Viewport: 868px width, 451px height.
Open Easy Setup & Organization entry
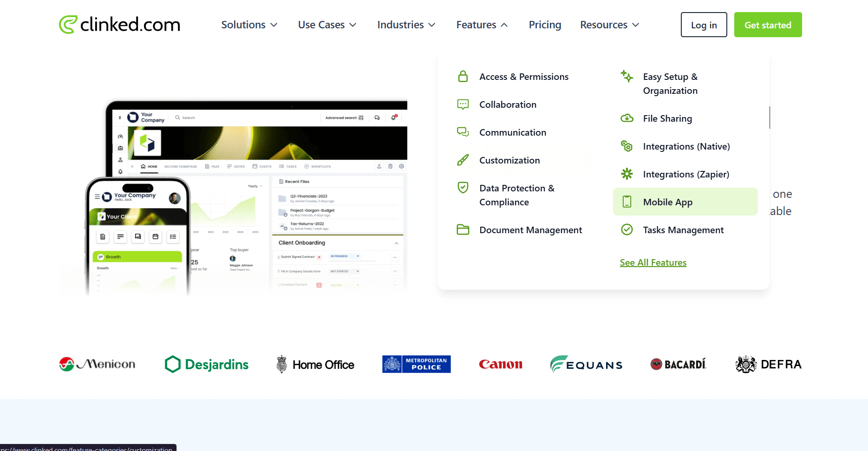click(x=670, y=84)
